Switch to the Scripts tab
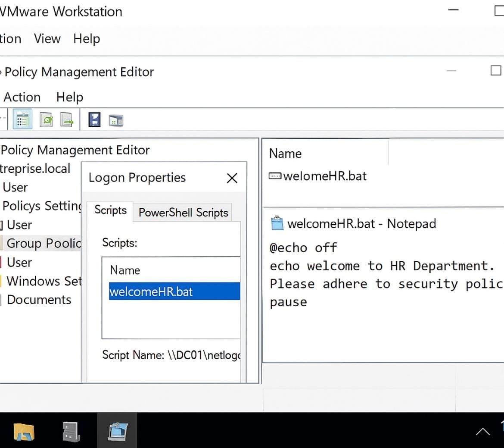504x448 pixels. click(110, 210)
